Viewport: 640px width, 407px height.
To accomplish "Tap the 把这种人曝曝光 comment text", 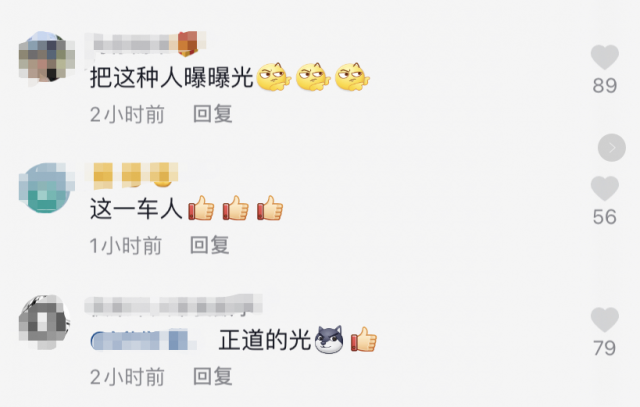I will (171, 77).
